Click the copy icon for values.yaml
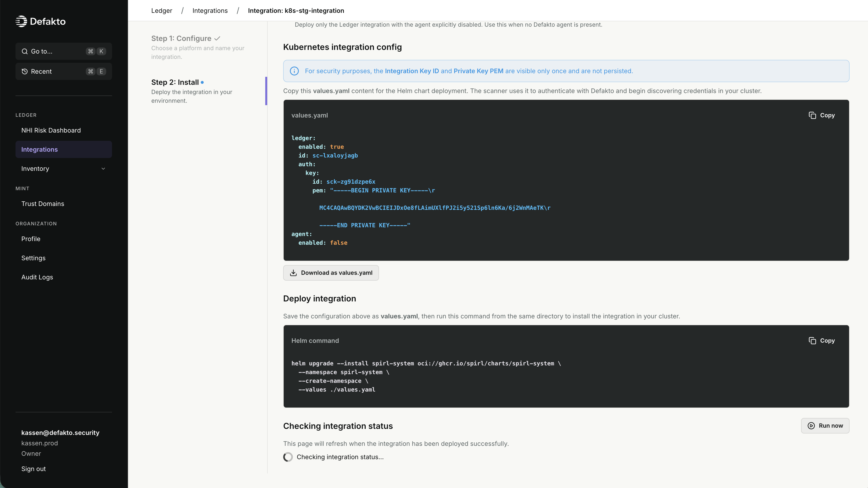Screen dimensions: 868x488 tap(812, 115)
